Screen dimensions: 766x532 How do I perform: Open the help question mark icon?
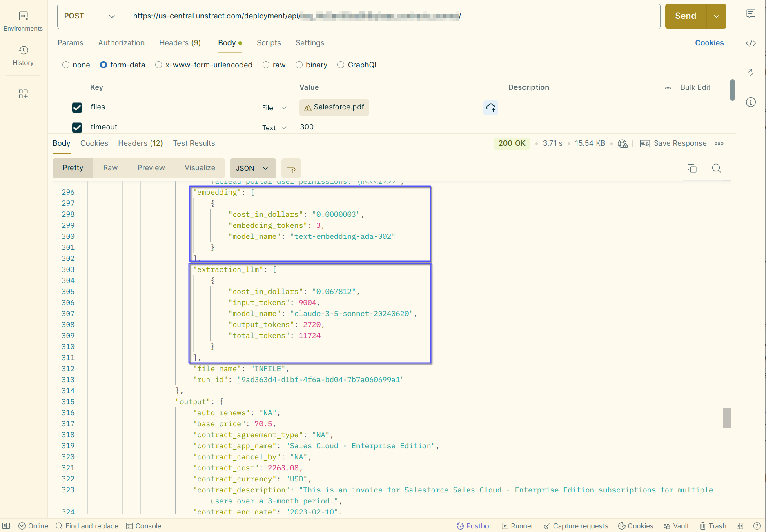point(757,526)
